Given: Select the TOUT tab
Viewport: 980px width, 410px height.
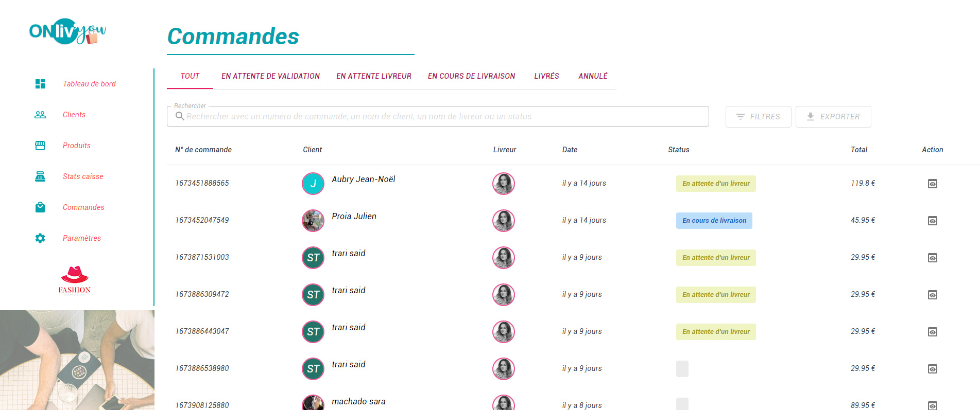Looking at the screenshot, I should [x=190, y=76].
